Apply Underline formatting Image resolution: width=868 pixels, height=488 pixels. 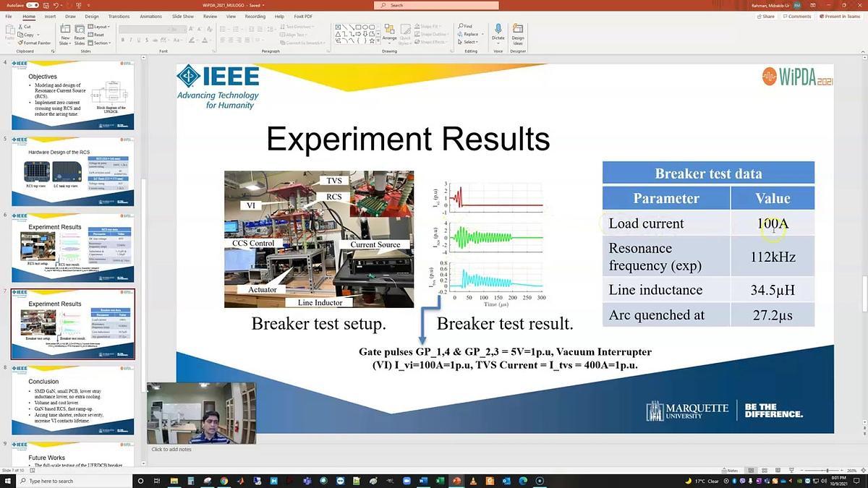tap(140, 40)
